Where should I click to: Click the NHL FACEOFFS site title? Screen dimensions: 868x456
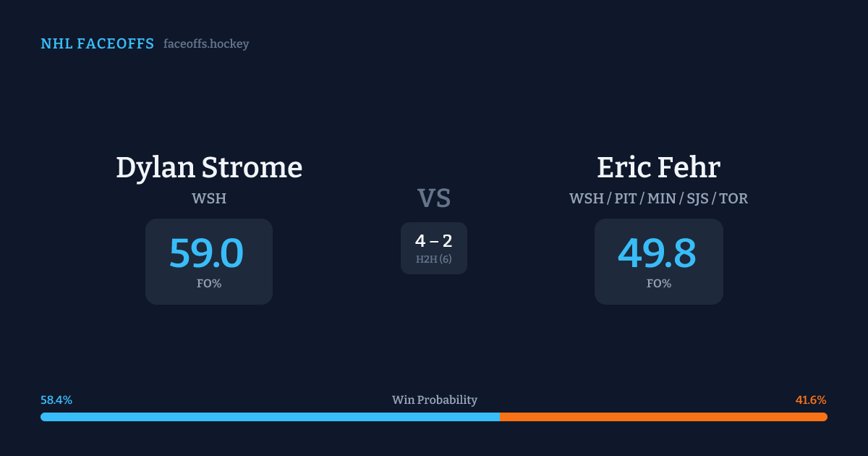[x=97, y=44]
